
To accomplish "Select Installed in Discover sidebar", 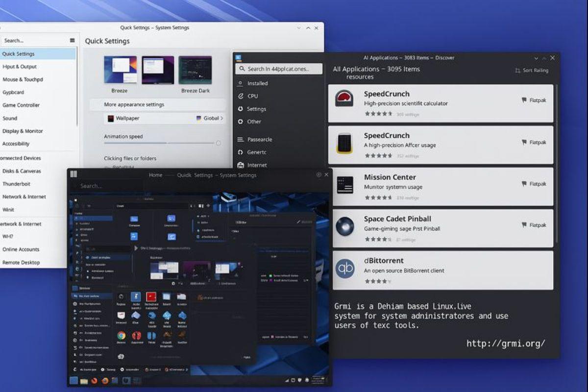I will click(x=257, y=83).
